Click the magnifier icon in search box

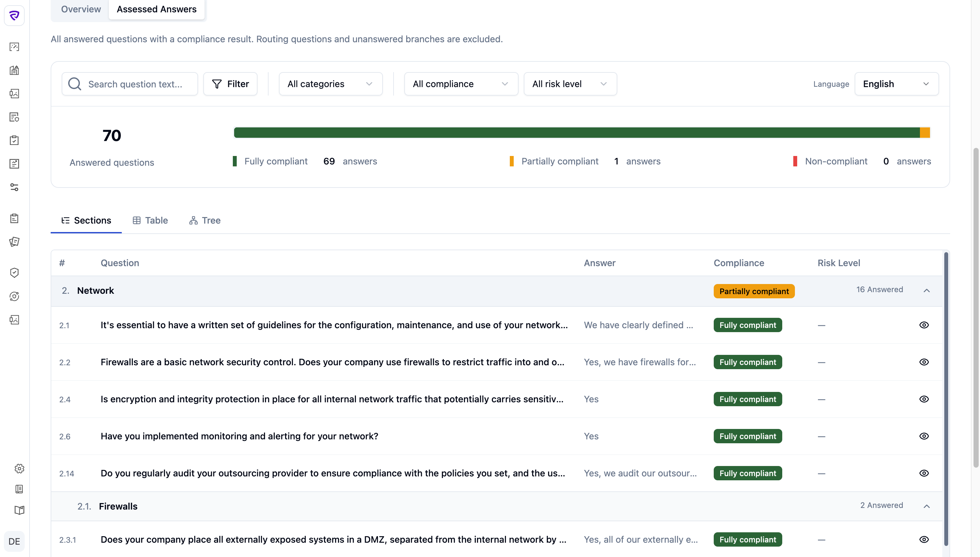click(x=75, y=84)
